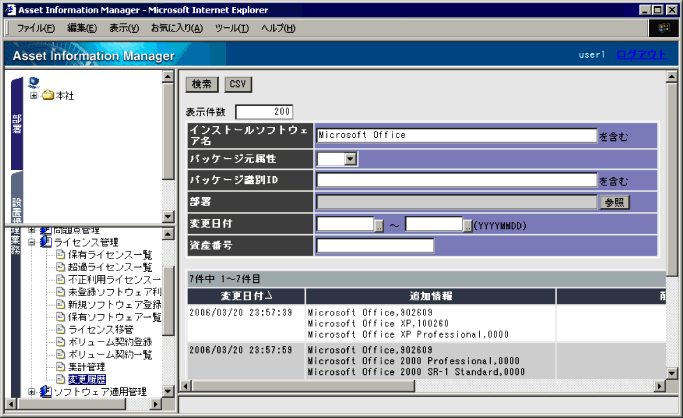Select the 本社 folder icon

48,95
